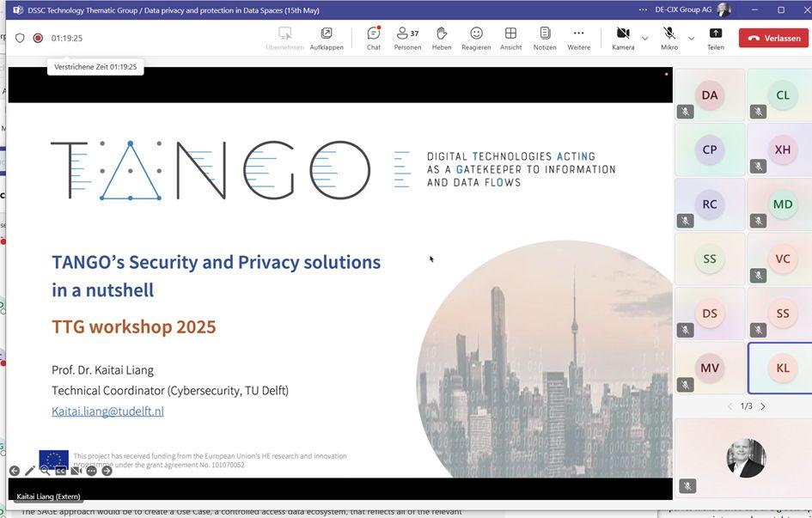Open the title bar three-dots settings menu

[643, 9]
